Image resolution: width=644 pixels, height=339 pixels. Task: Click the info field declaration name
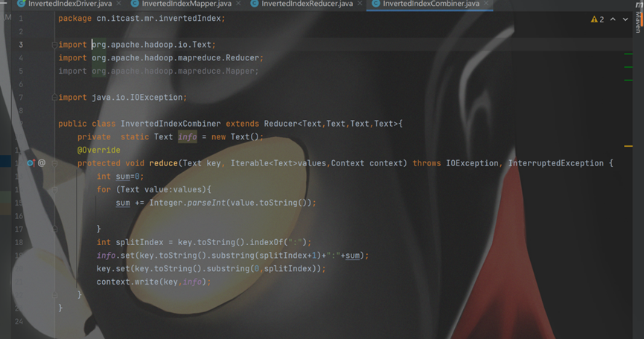pyautogui.click(x=188, y=137)
